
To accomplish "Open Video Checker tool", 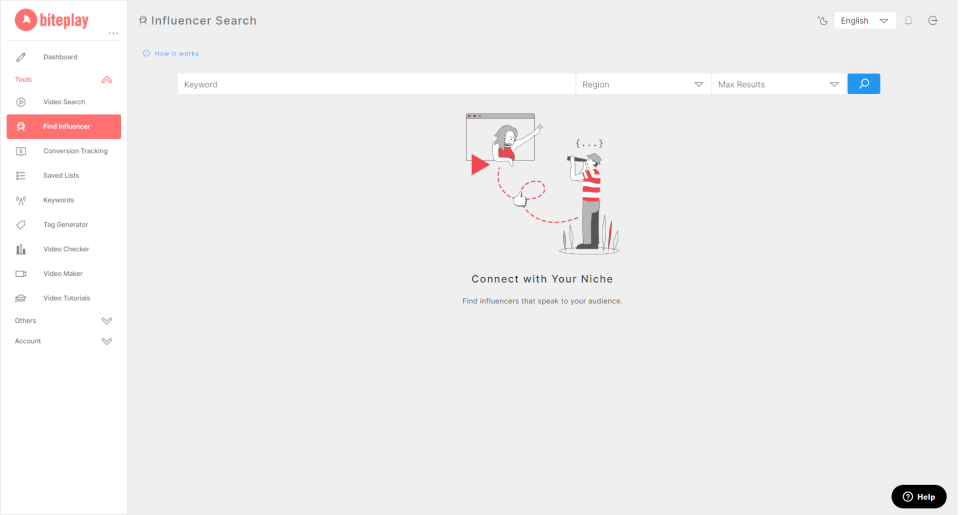I will 64,249.
